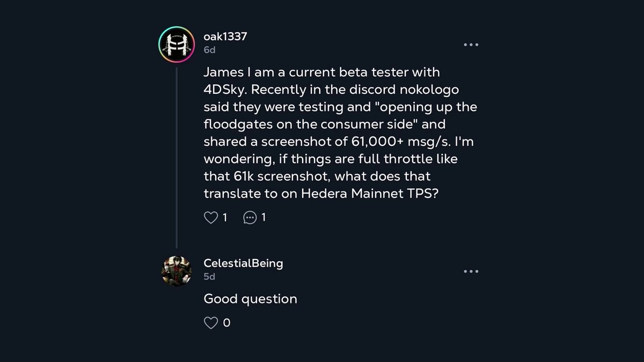Open the 6d timestamp on oak1337's post

coord(209,50)
